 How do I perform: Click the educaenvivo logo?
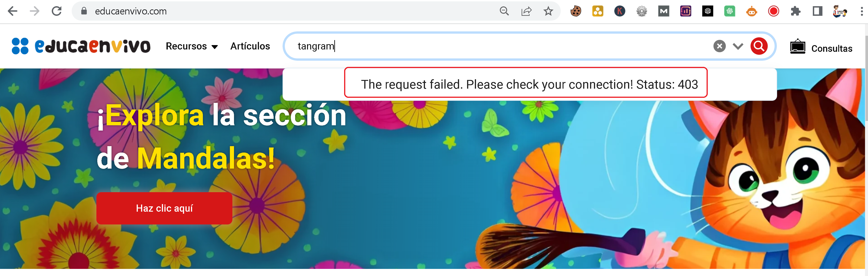pos(81,46)
